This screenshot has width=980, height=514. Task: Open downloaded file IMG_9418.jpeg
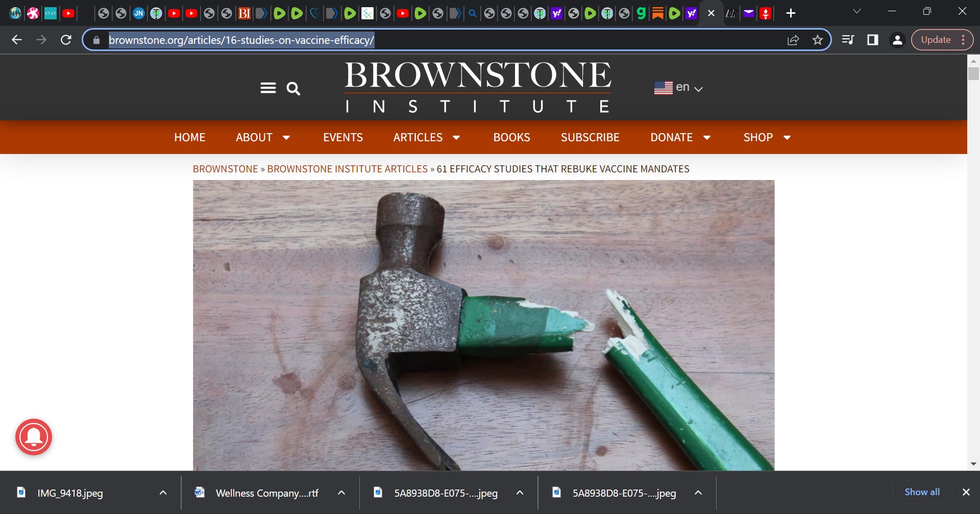coord(70,493)
